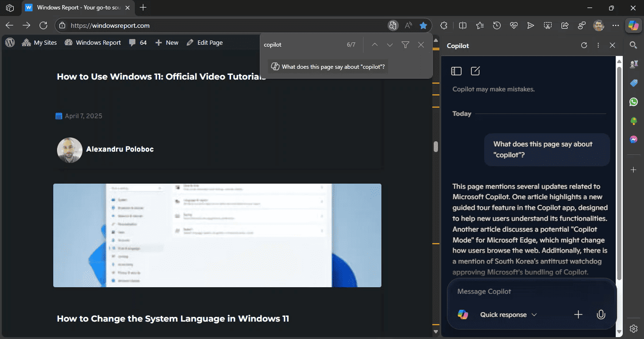Open the Windows 11 settings article thumbnail
644x339 pixels.
pos(217,235)
